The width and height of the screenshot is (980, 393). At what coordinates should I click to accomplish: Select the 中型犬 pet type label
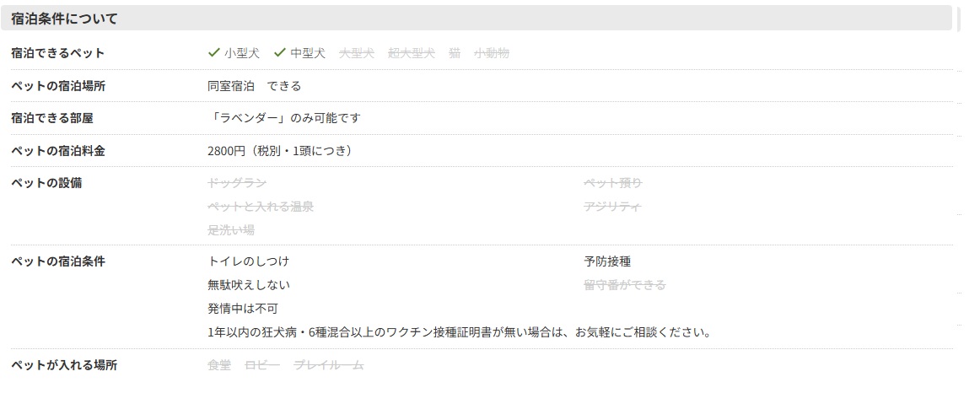pyautogui.click(x=308, y=53)
